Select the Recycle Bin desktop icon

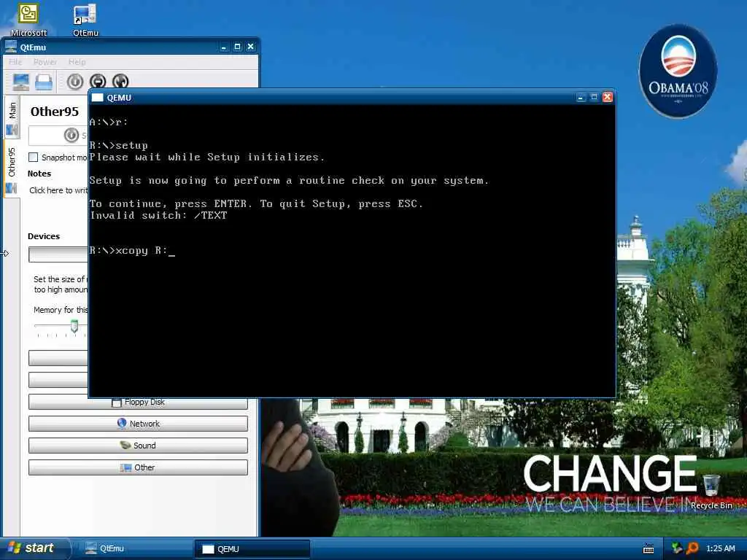click(x=712, y=492)
